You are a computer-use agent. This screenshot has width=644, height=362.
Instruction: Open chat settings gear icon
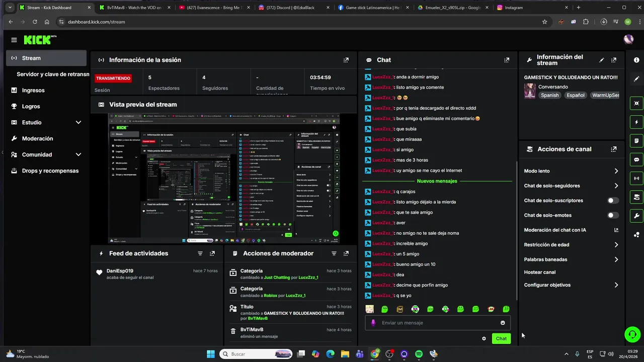pyautogui.click(x=484, y=338)
